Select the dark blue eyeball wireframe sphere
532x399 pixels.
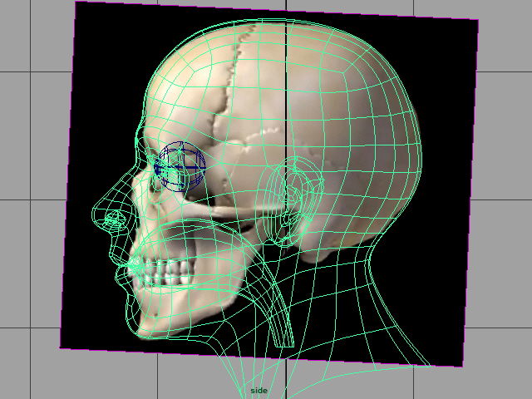180,166
